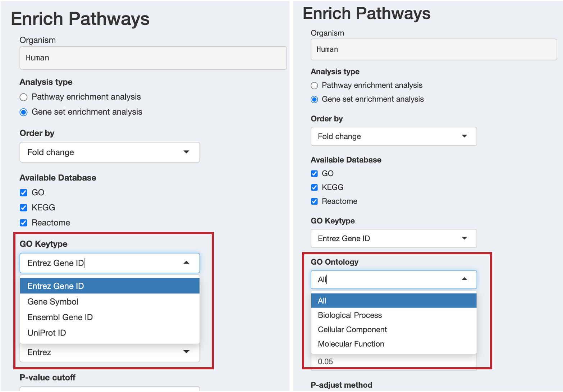Image resolution: width=563 pixels, height=392 pixels.
Task: Collapse the left GO Keytype dropdown arrow
Action: (186, 263)
